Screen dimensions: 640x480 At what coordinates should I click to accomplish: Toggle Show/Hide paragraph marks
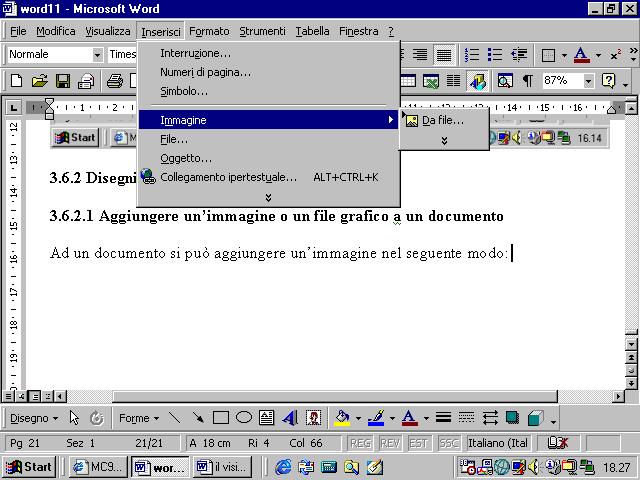tap(528, 81)
